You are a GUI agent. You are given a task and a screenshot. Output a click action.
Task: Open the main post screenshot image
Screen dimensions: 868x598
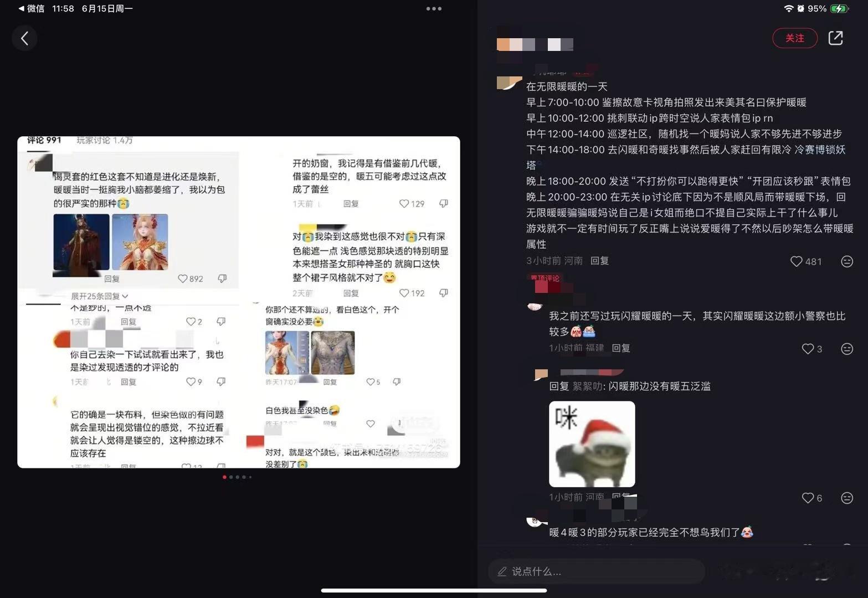point(239,302)
